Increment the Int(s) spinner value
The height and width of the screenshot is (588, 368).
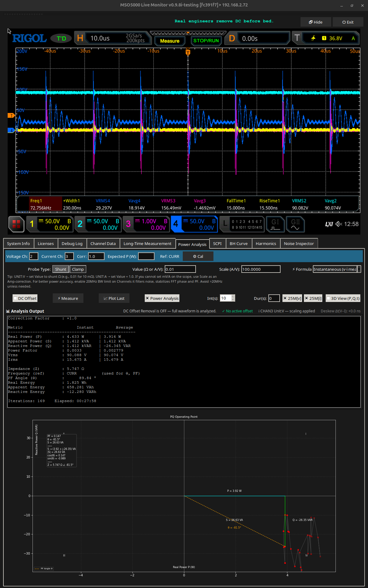coord(233,296)
